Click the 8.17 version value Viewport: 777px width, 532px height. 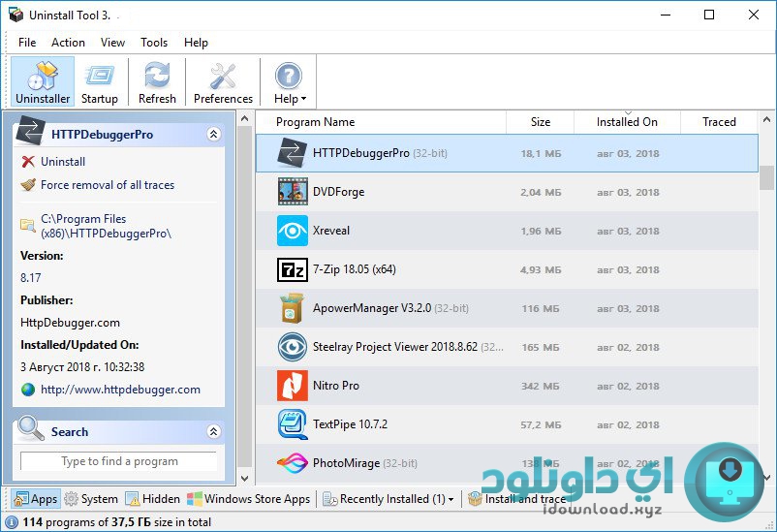(x=31, y=278)
